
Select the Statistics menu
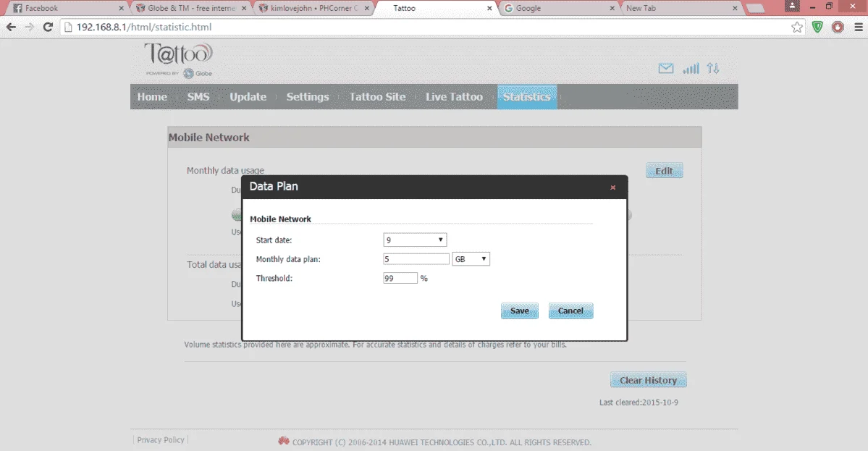point(527,97)
